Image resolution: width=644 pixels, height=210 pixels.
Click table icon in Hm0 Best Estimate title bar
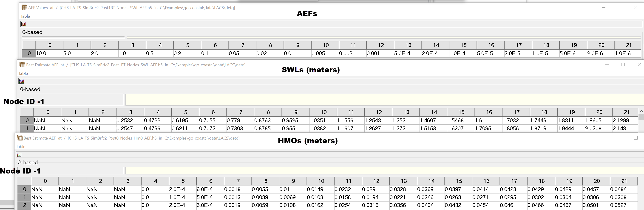tap(20, 138)
